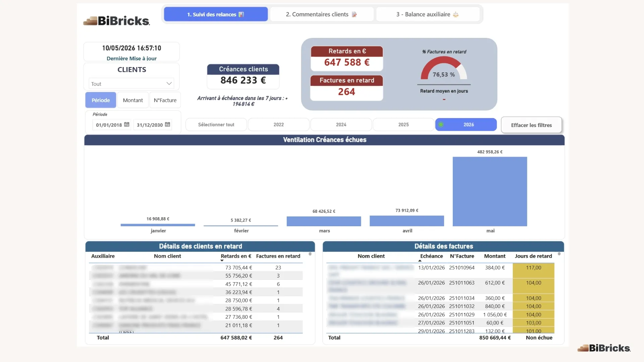Click Effacer les filtres button

click(531, 125)
